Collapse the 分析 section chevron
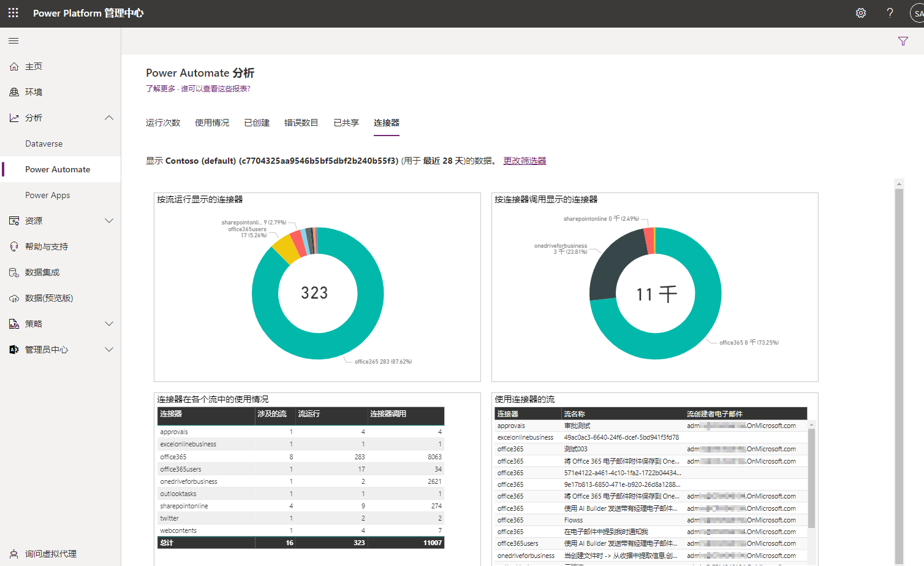Image resolution: width=924 pixels, height=566 pixels. point(109,118)
